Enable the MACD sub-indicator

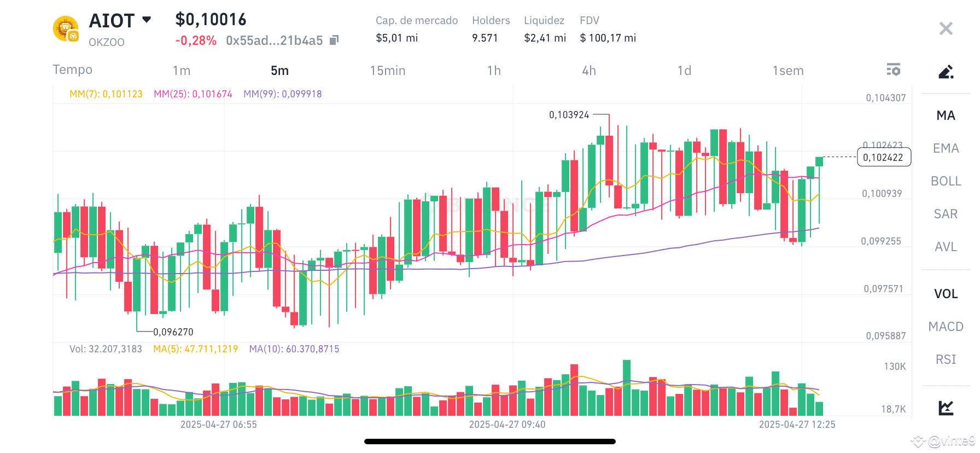[x=946, y=327]
